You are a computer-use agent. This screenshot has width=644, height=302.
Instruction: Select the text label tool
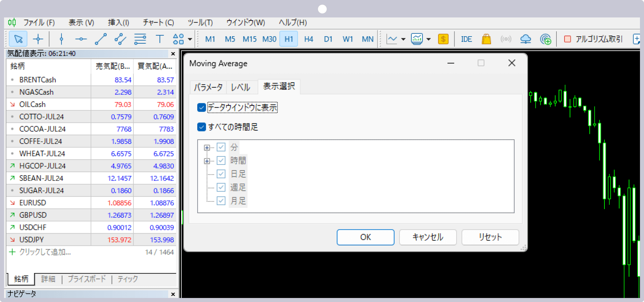(160, 39)
